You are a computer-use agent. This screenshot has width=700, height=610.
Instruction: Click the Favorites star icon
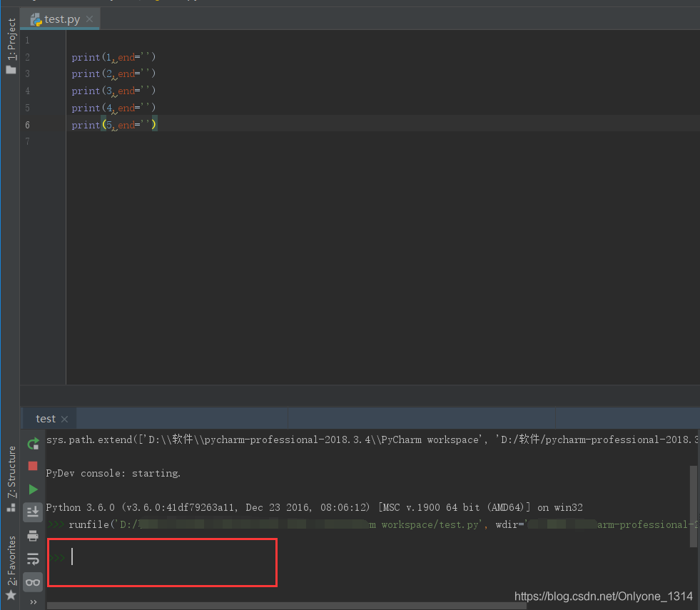pos(11,595)
